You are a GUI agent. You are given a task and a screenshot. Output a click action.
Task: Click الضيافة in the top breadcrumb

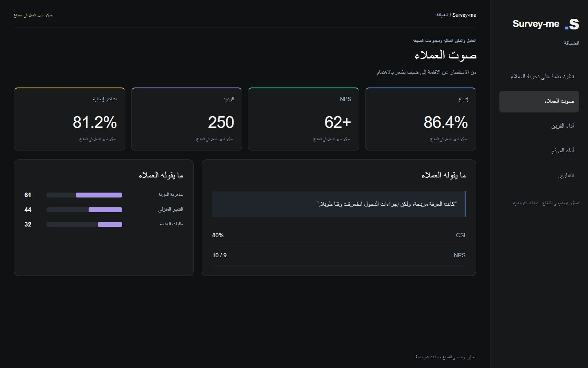tap(442, 15)
